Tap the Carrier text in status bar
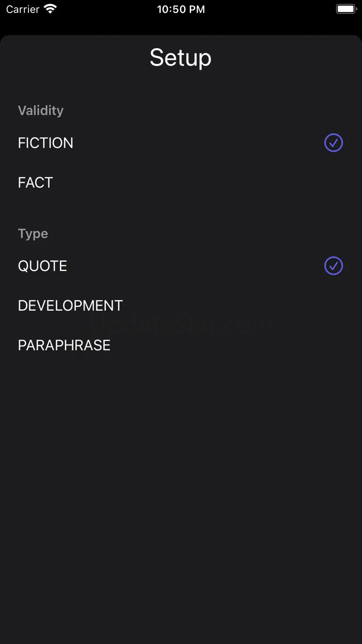 click(23, 9)
